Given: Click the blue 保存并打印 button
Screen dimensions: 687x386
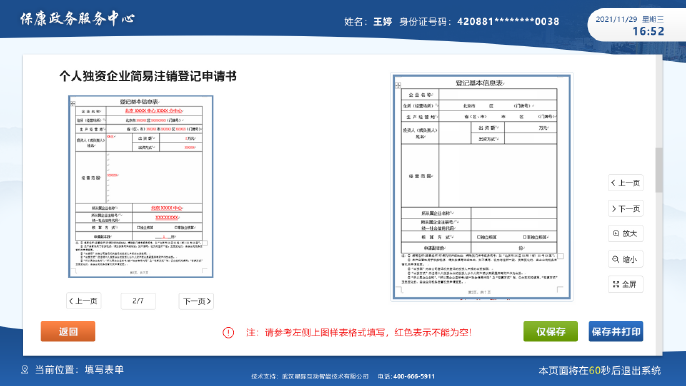Looking at the screenshot, I should (x=616, y=331).
